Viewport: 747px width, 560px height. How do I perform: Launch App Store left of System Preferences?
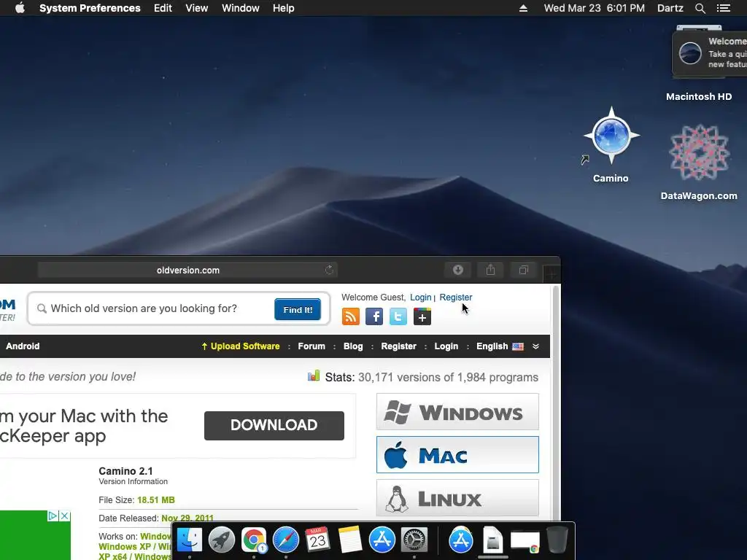pyautogui.click(x=382, y=540)
